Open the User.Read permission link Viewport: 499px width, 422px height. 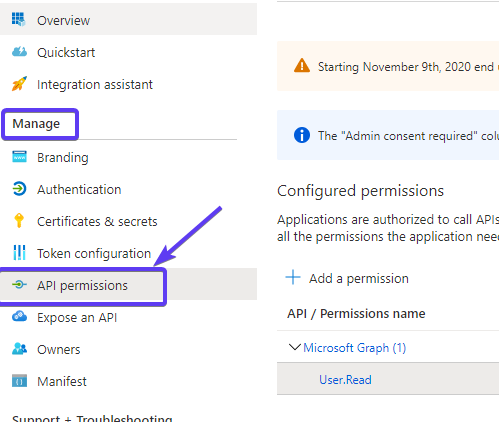pos(345,380)
